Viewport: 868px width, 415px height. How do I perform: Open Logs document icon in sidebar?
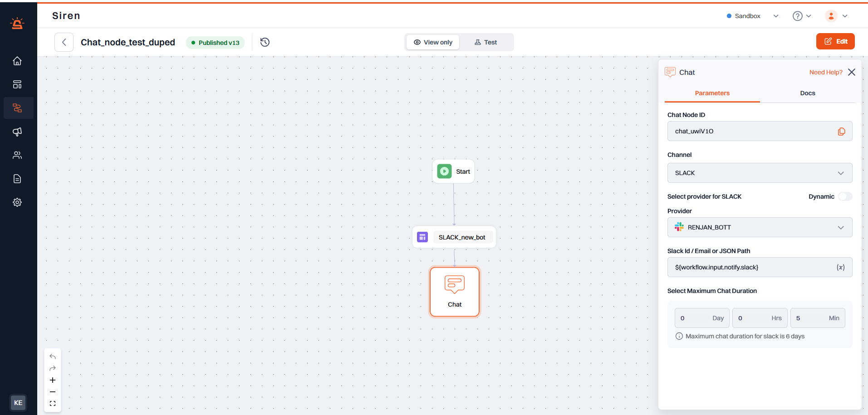click(17, 179)
